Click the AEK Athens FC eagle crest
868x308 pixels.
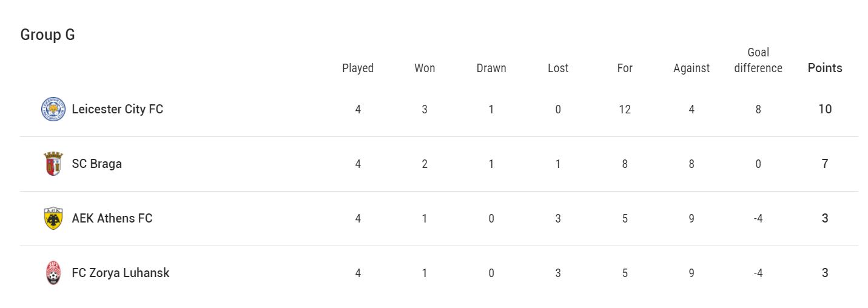pos(53,218)
